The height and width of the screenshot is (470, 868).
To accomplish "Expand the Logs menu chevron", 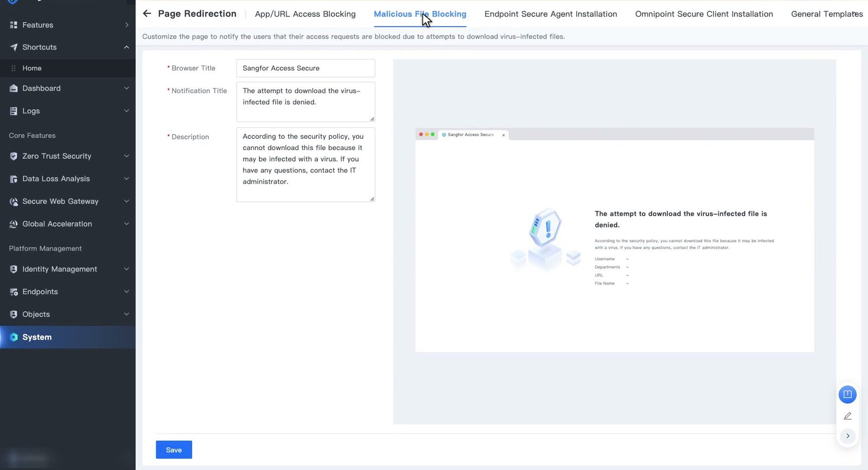I will click(x=126, y=111).
